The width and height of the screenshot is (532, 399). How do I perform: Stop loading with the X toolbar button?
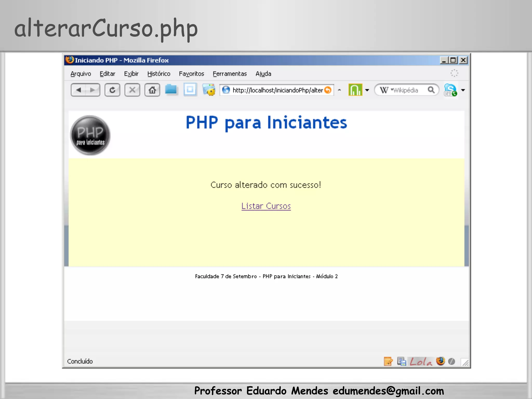(x=132, y=90)
